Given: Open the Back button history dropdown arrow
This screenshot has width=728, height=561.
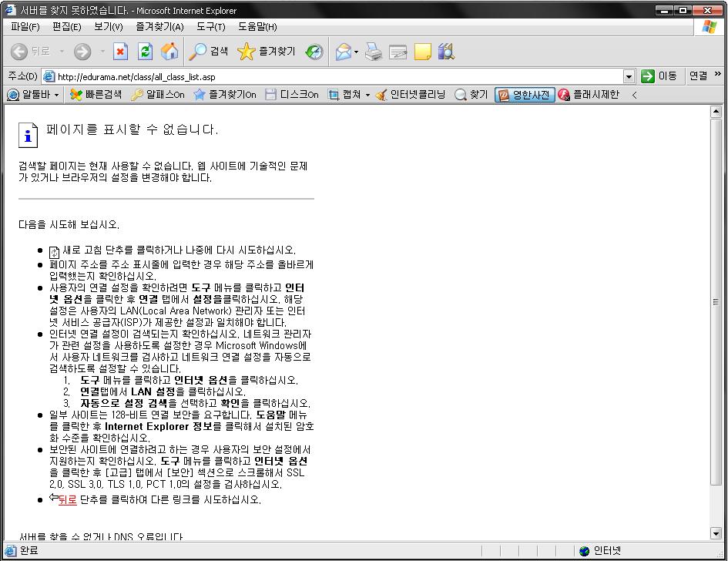Looking at the screenshot, I should 62,51.
